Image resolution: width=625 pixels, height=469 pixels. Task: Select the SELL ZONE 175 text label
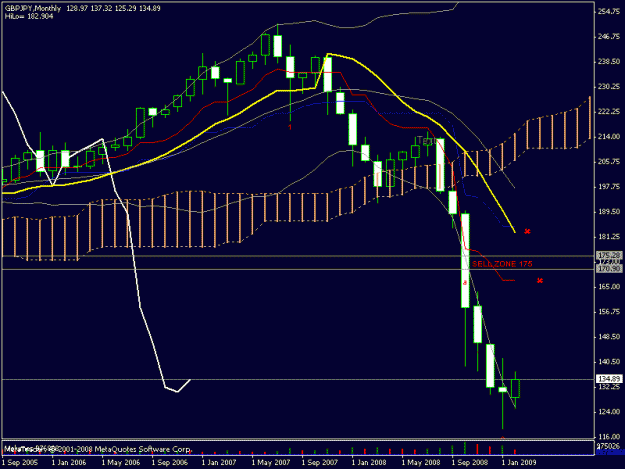pyautogui.click(x=502, y=264)
